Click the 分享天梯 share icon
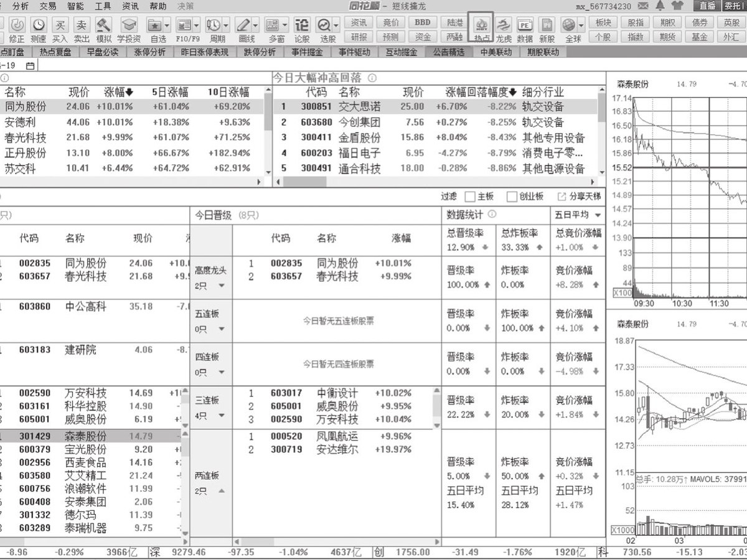747x560 pixels. (x=561, y=197)
